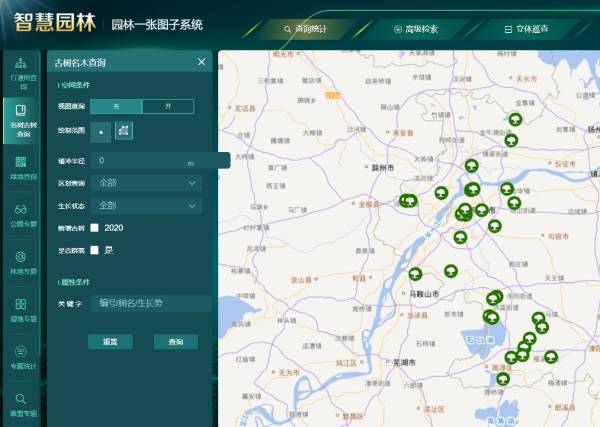
Task: Open the 专题统计 sidebar icon
Action: [x=20, y=356]
